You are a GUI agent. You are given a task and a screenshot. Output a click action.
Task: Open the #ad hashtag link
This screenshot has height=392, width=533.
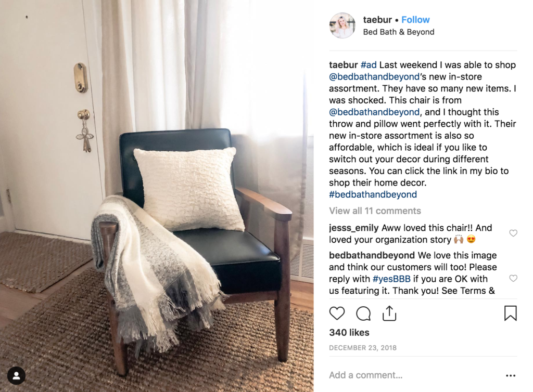coord(369,65)
